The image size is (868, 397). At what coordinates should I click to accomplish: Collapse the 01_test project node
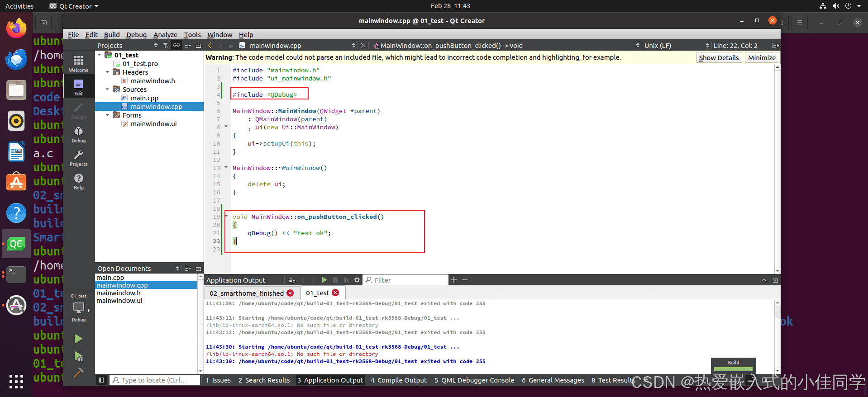click(100, 55)
